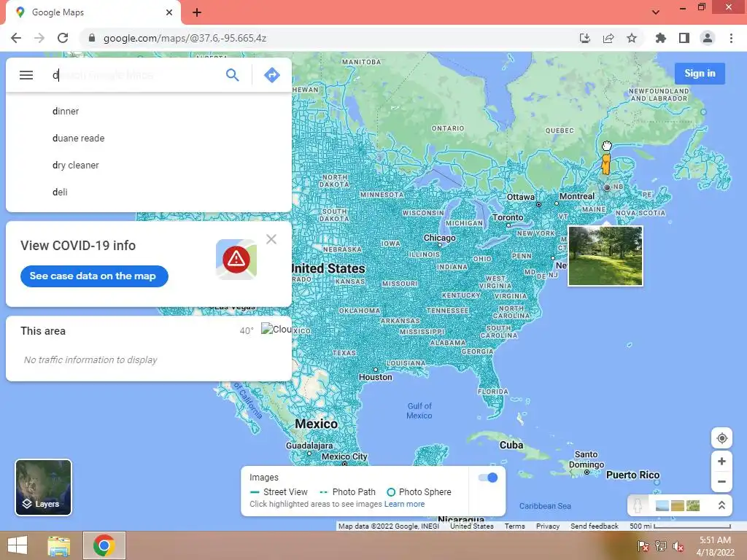The width and height of the screenshot is (747, 560).
Task: Click the install app icon in address bar
Action: (584, 38)
